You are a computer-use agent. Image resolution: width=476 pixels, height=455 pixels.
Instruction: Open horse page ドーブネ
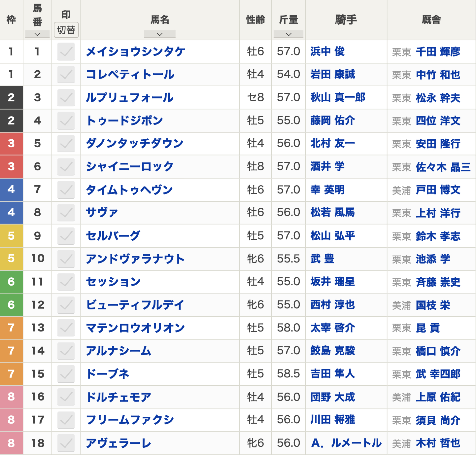pyautogui.click(x=108, y=374)
